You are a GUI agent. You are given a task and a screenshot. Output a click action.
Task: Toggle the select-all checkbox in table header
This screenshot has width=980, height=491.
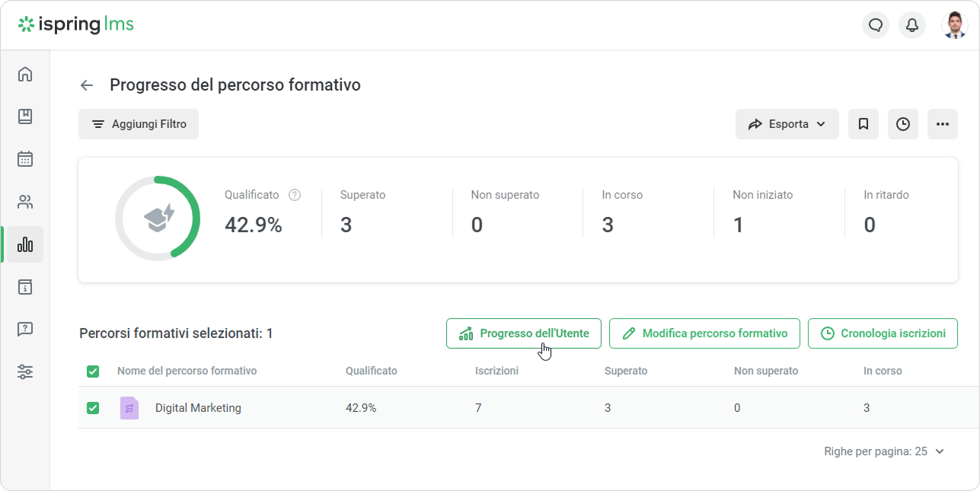point(93,371)
